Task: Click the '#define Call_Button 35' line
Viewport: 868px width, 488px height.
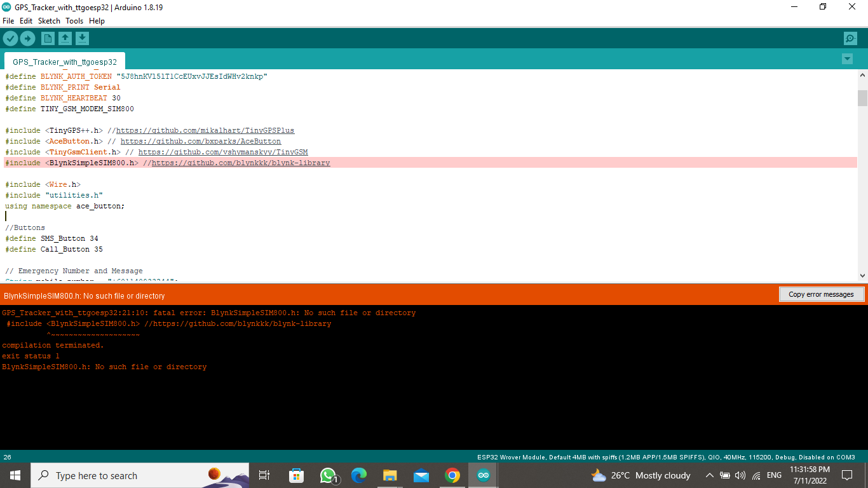Action: (54, 249)
